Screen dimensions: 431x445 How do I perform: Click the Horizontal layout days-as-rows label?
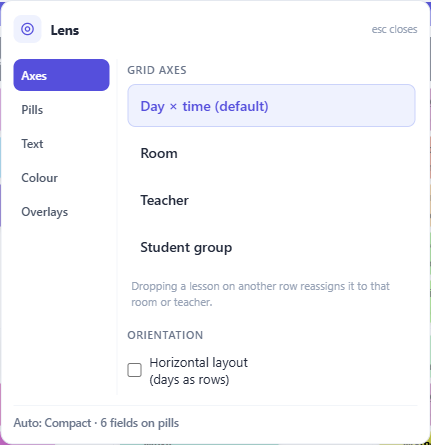click(x=198, y=371)
